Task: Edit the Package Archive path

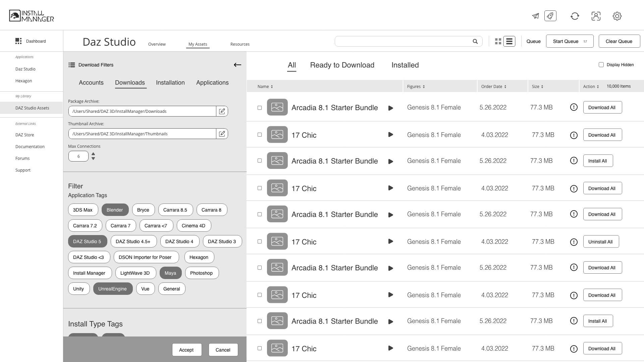Action: click(x=222, y=111)
